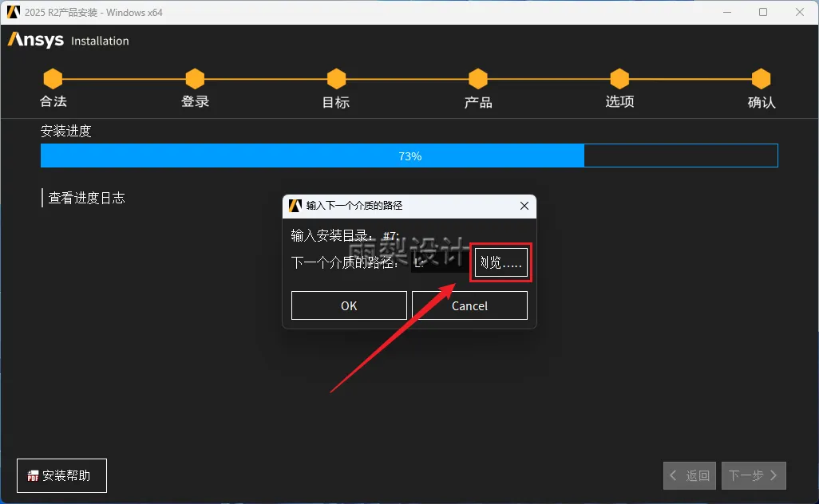Select the 登录 step hexagon
819x504 pixels.
(x=195, y=79)
